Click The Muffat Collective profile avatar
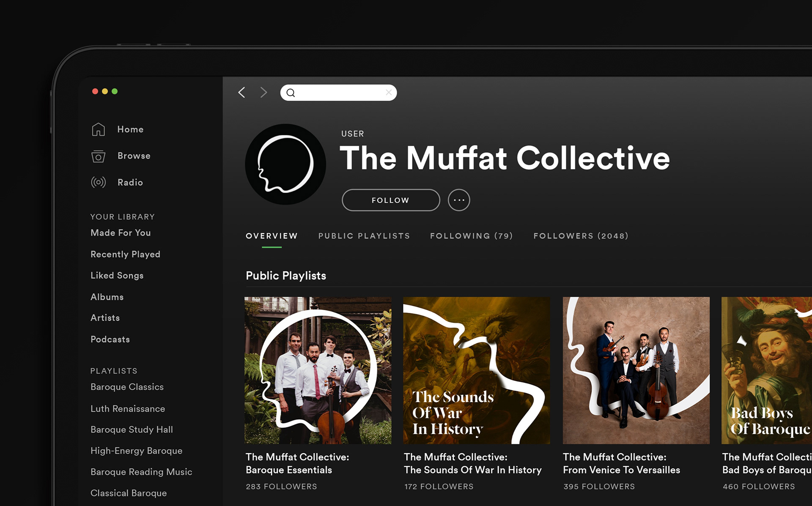Image resolution: width=812 pixels, height=506 pixels. (285, 164)
